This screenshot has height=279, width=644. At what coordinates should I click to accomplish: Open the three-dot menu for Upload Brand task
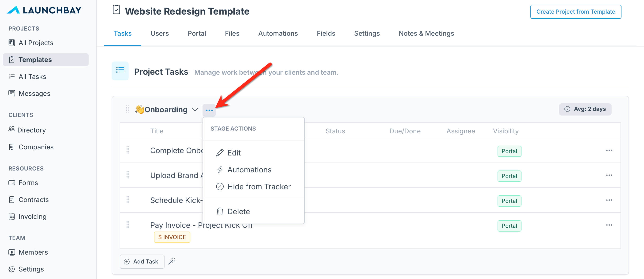tap(609, 175)
